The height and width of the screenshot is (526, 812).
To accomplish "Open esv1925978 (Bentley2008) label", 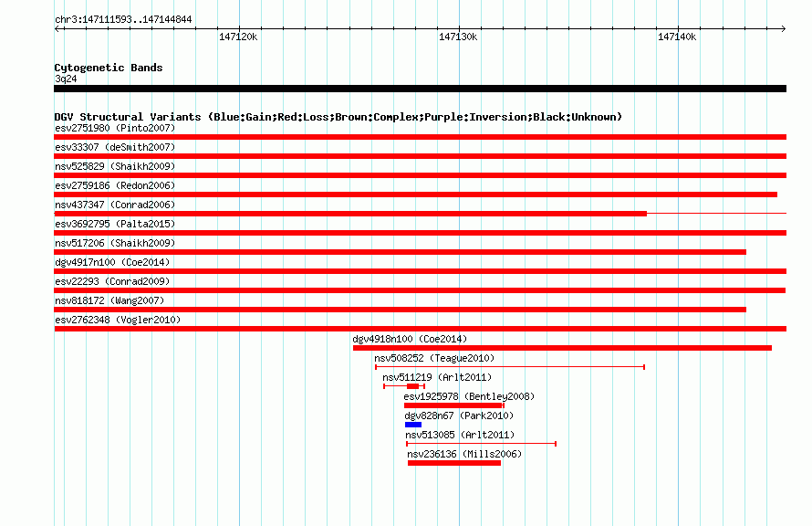I will coord(469,396).
